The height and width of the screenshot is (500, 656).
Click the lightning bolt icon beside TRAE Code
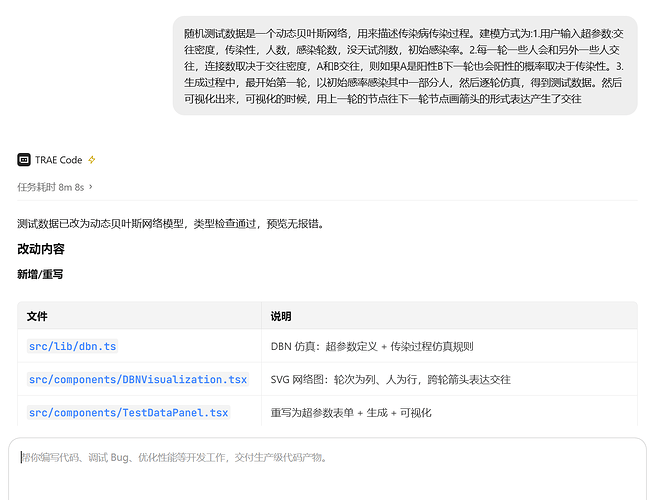pyautogui.click(x=92, y=160)
